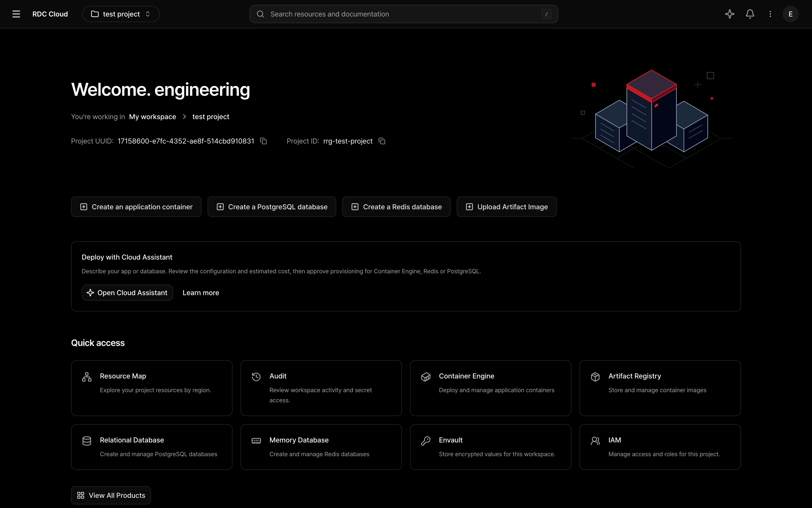812x508 pixels.
Task: Open notifications bell
Action: click(x=750, y=14)
